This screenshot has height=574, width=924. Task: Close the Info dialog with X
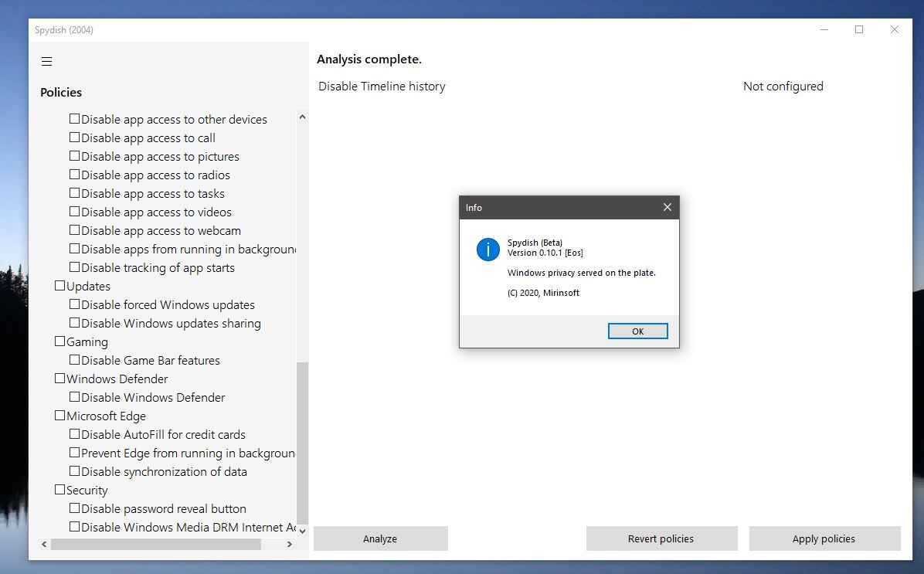(x=667, y=208)
